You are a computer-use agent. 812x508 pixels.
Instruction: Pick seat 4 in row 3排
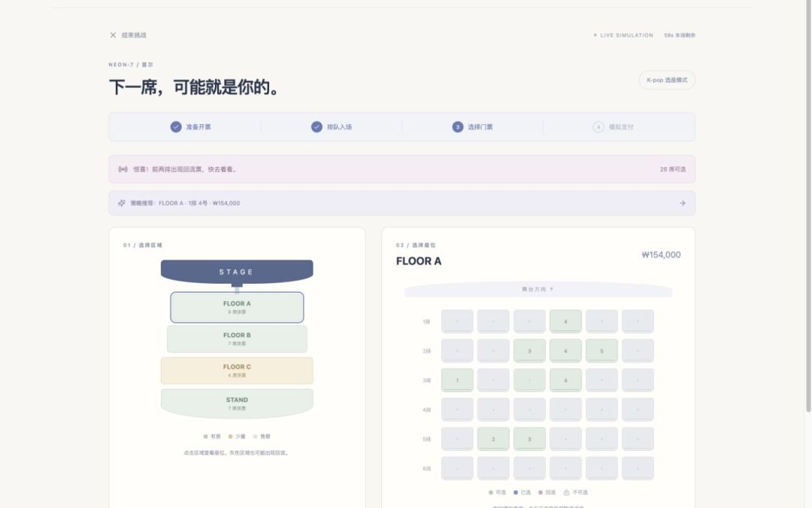coord(565,380)
